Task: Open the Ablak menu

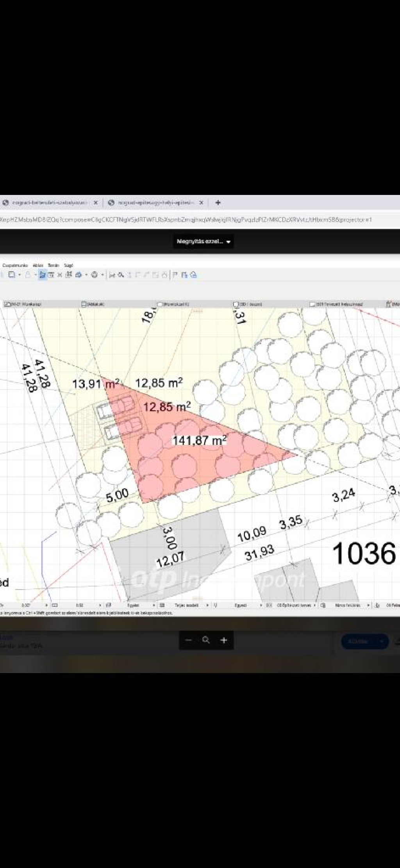Action: click(x=38, y=265)
